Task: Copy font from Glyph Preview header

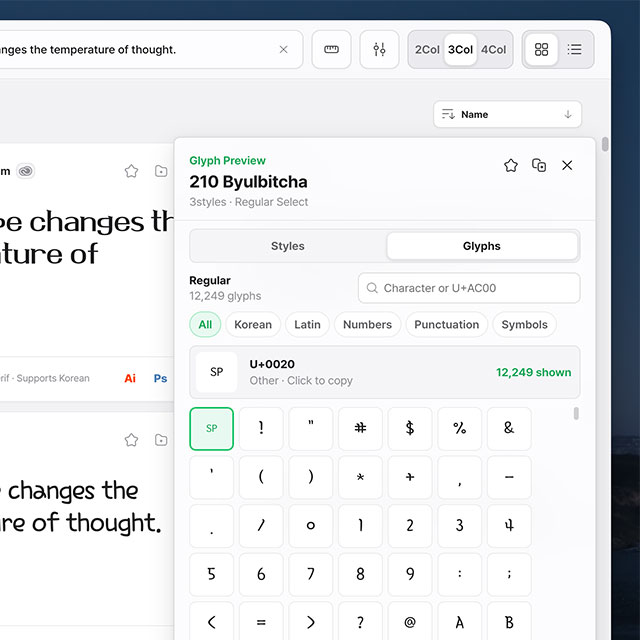Action: tap(539, 165)
